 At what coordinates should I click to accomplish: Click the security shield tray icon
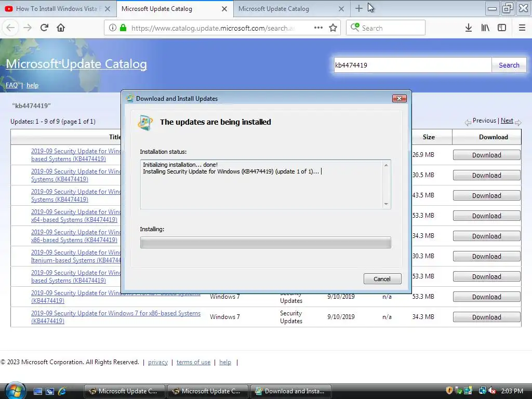click(449, 391)
